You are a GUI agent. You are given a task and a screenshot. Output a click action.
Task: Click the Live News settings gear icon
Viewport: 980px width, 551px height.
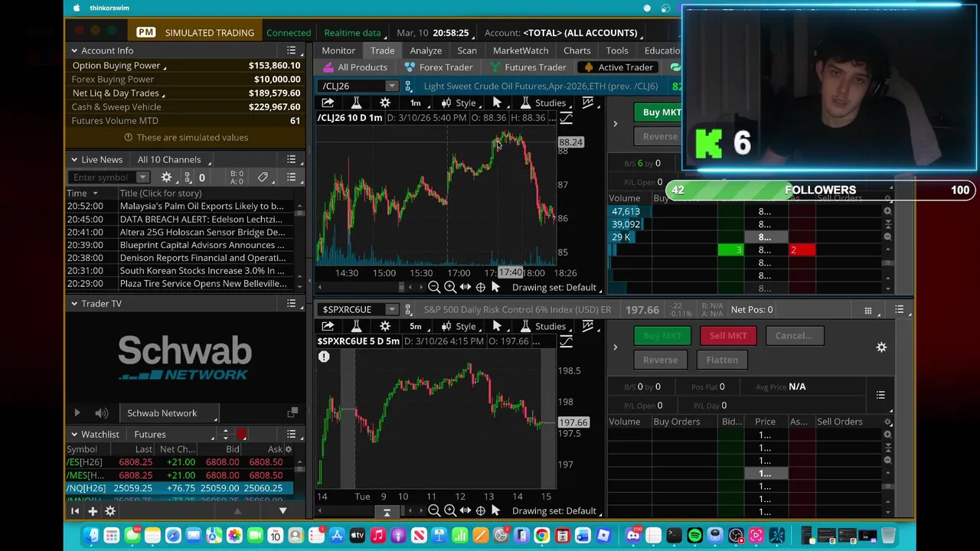click(x=166, y=178)
